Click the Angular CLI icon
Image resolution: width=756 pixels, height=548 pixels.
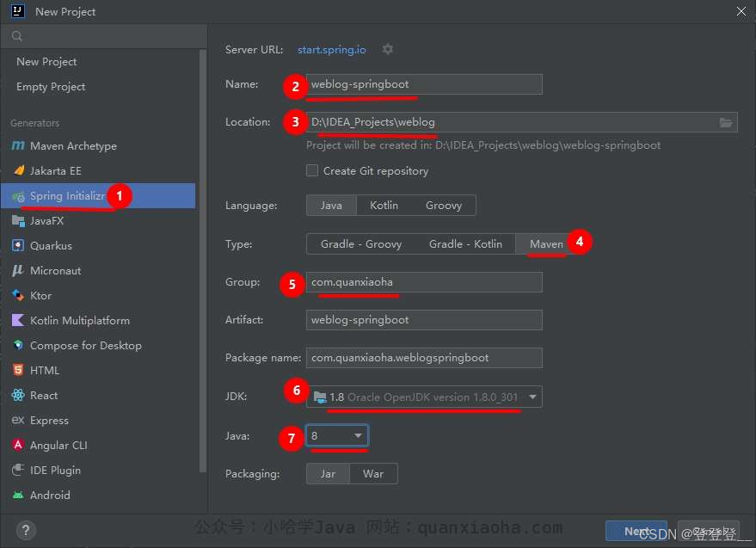(x=18, y=445)
